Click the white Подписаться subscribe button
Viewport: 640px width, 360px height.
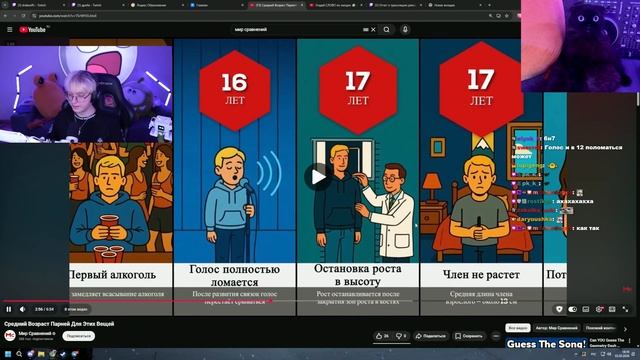click(x=79, y=336)
